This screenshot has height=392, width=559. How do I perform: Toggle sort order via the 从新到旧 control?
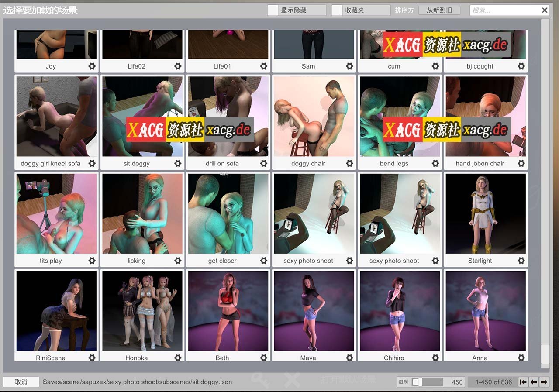point(439,10)
